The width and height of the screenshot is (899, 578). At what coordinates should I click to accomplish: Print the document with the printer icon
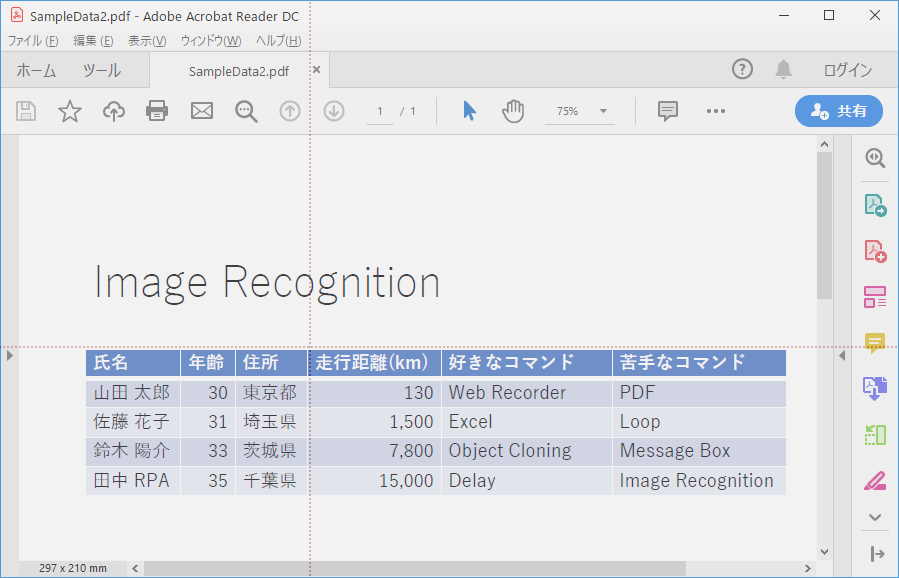point(157,111)
